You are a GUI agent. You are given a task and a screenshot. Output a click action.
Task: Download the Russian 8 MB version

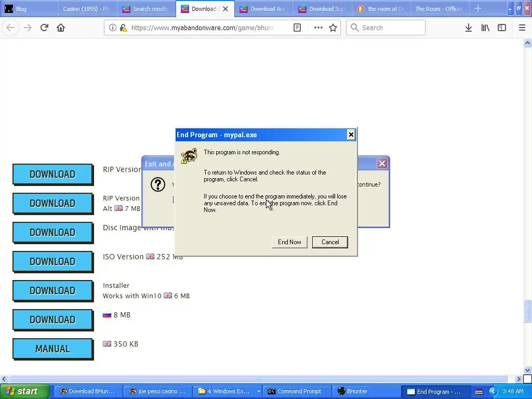52,320
